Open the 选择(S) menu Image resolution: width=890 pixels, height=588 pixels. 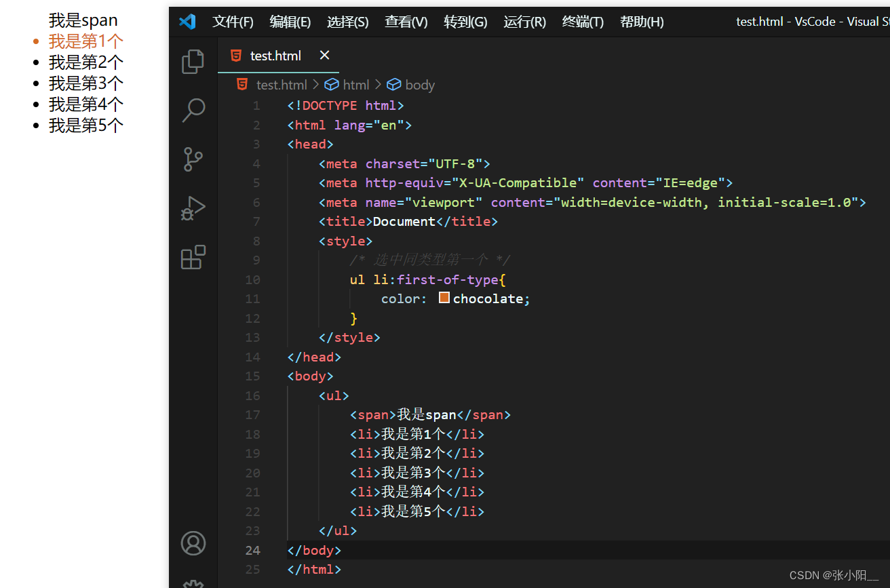tap(347, 22)
